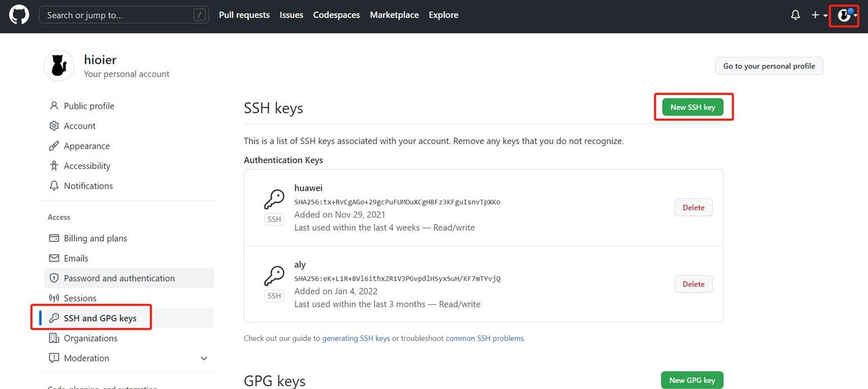Open the common SSH problems link
Image resolution: width=868 pixels, height=389 pixels.
click(x=485, y=338)
